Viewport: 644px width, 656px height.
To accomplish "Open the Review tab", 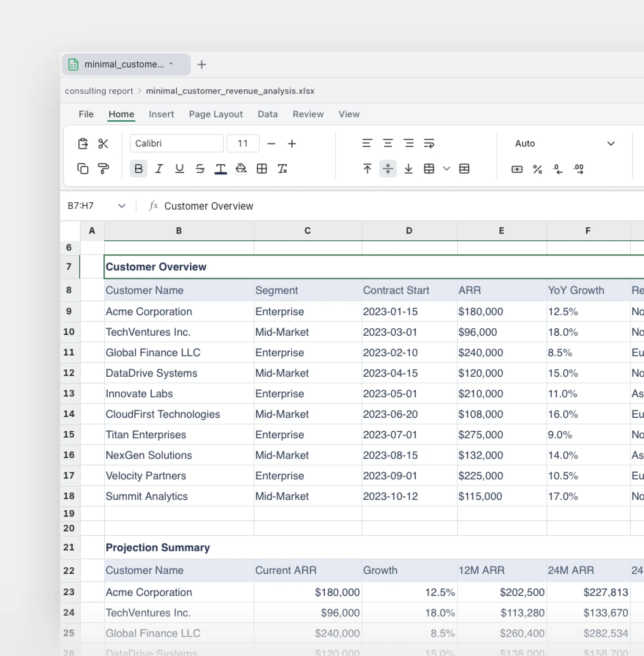I will [x=308, y=114].
